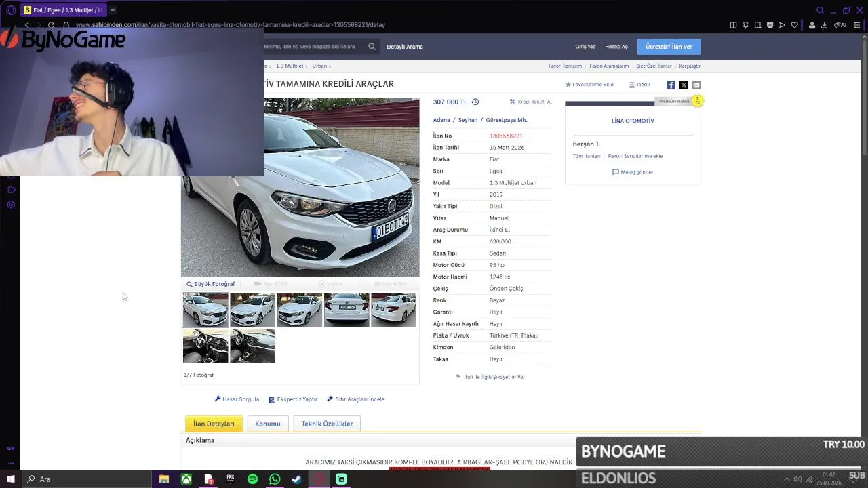This screenshot has height=488, width=868.
Task: Open Epic Games Launcher from taskbar
Action: coord(231,479)
